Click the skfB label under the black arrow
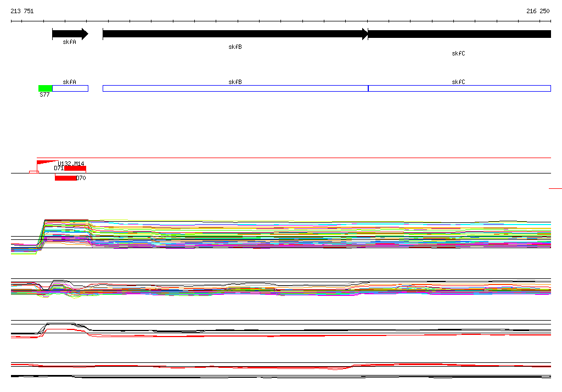 pos(235,47)
